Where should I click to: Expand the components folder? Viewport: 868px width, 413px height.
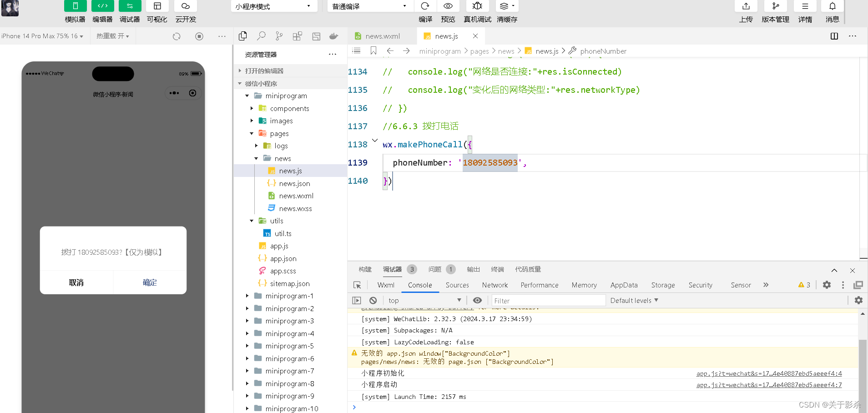pyautogui.click(x=252, y=108)
